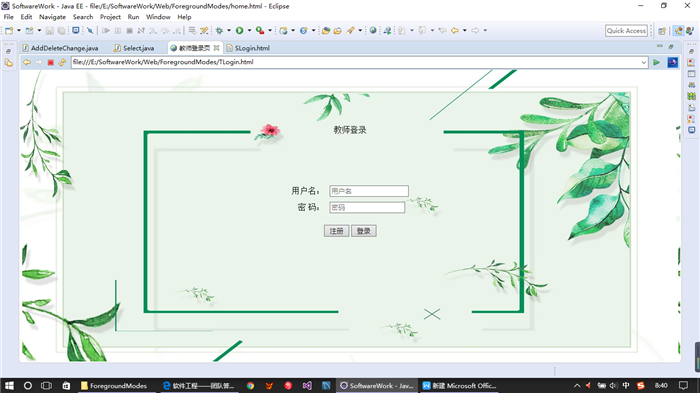The width and height of the screenshot is (700, 393).
Task: Open the Project menu
Action: pyautogui.click(x=110, y=17)
